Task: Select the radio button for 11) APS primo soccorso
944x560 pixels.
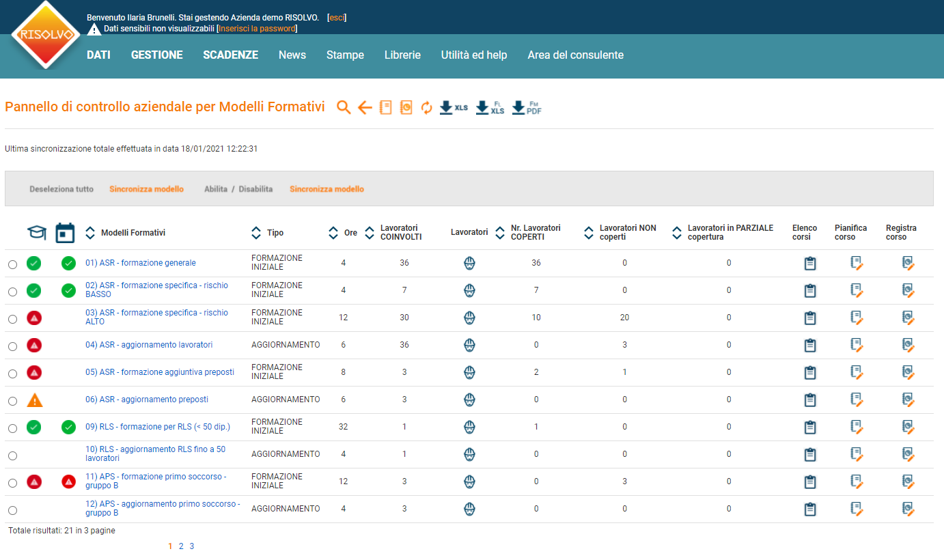Action: pyautogui.click(x=12, y=481)
